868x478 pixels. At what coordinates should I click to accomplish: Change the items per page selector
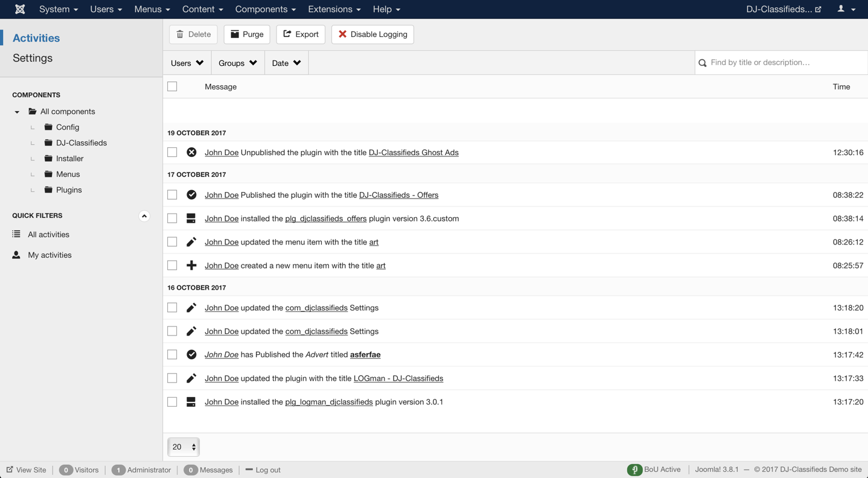pos(183,447)
